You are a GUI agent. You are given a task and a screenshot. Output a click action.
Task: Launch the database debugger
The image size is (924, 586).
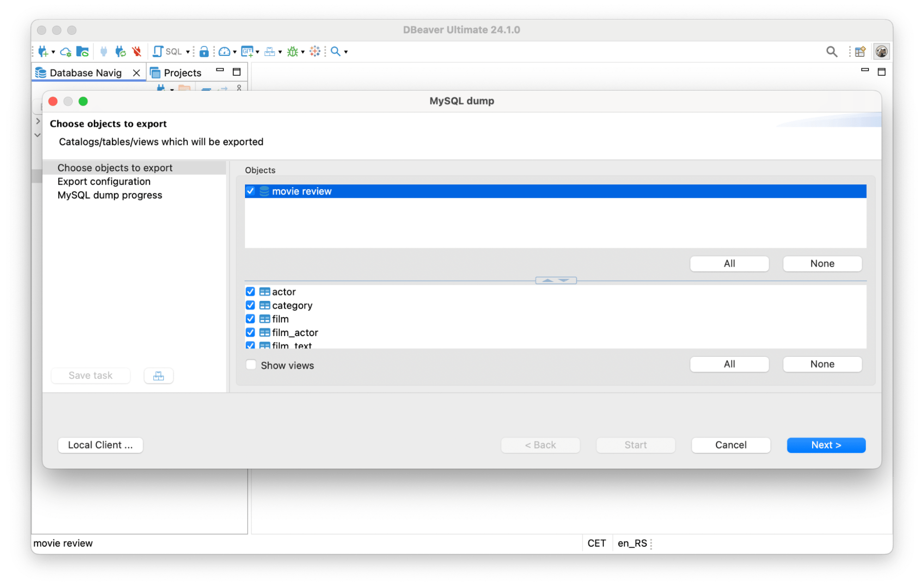292,51
